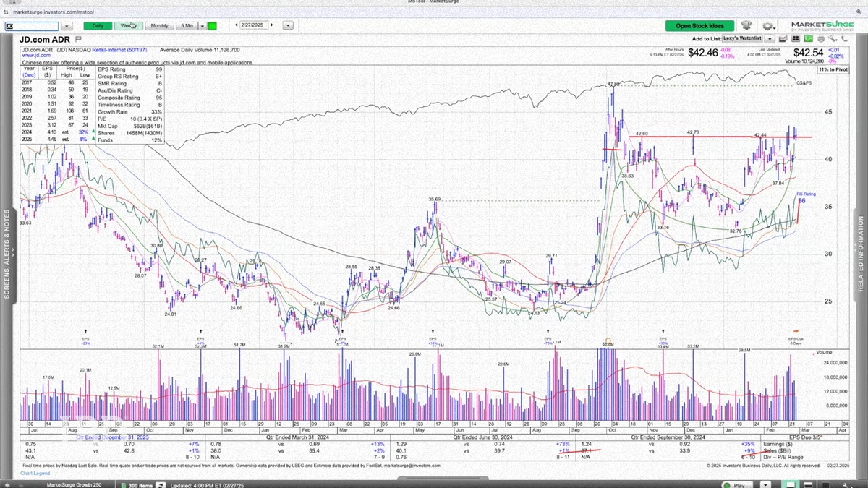Image resolution: width=868 pixels, height=488 pixels.
Task: Expand the Lexy's Watchlist dropdown
Action: pos(770,38)
